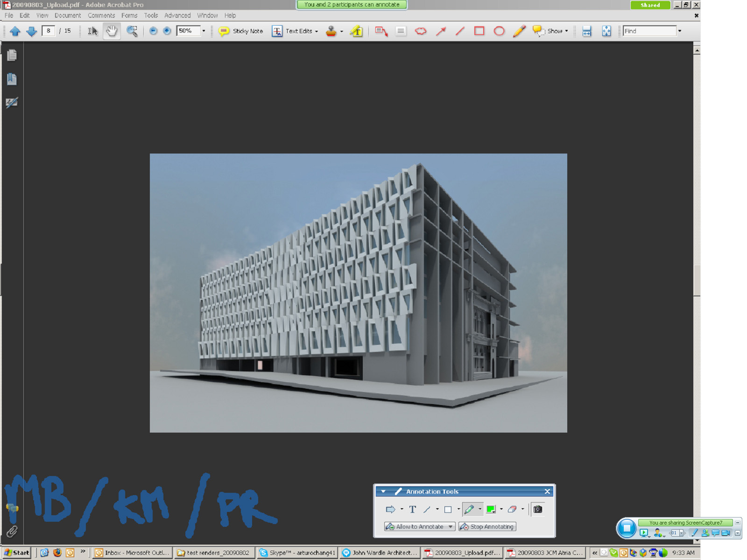Screen dimensions: 747x560
Task: Select the Text Box tool icon
Action: pos(401,31)
